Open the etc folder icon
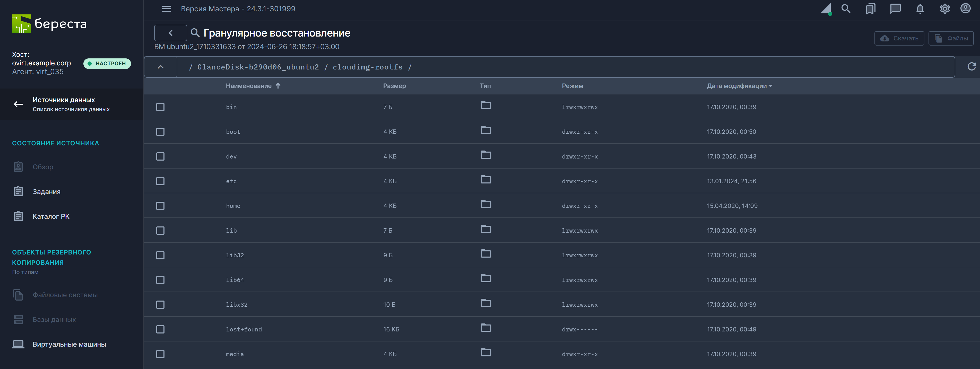This screenshot has height=369, width=980. tap(486, 180)
